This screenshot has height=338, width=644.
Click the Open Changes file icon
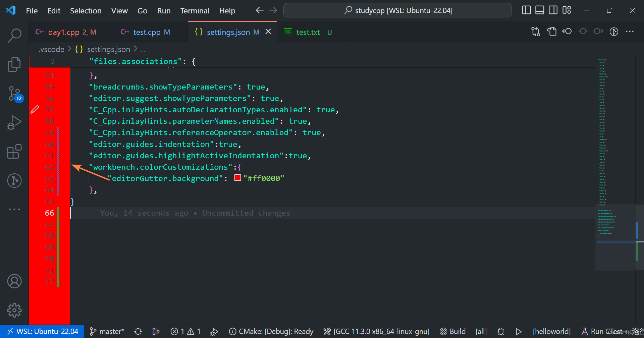coord(552,32)
